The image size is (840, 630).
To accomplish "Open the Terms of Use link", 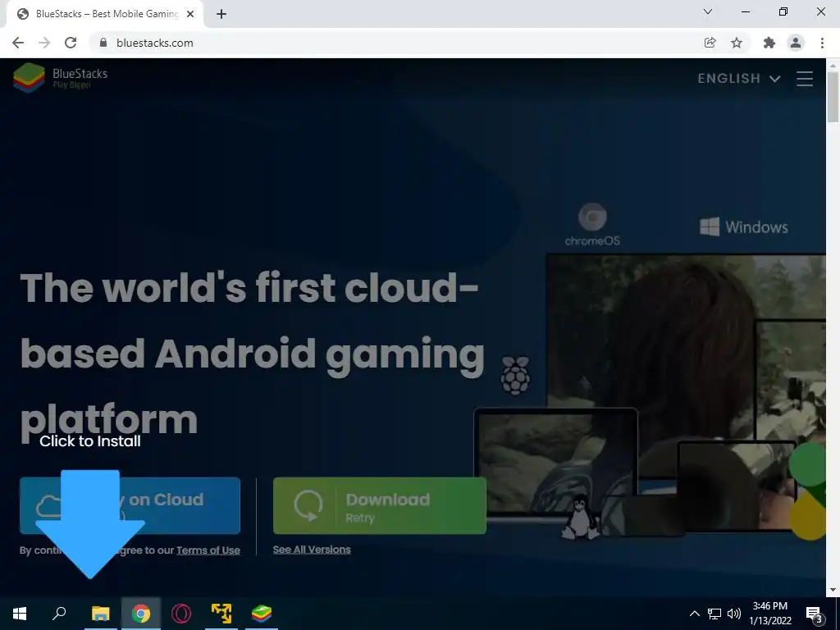I will (208, 550).
